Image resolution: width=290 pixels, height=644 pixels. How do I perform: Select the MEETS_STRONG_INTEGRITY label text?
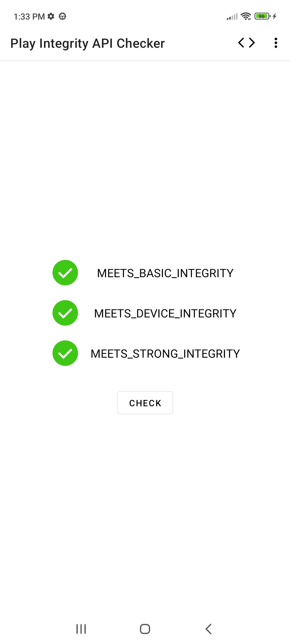[x=165, y=354]
